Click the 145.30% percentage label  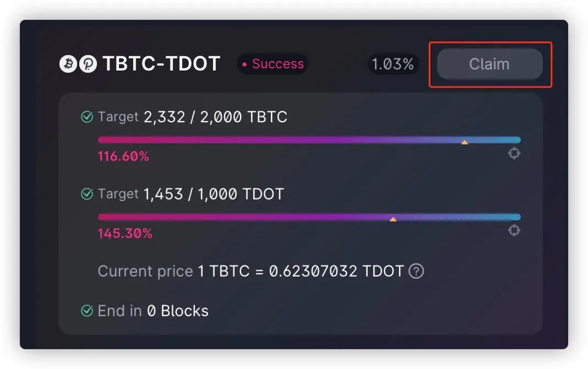125,234
